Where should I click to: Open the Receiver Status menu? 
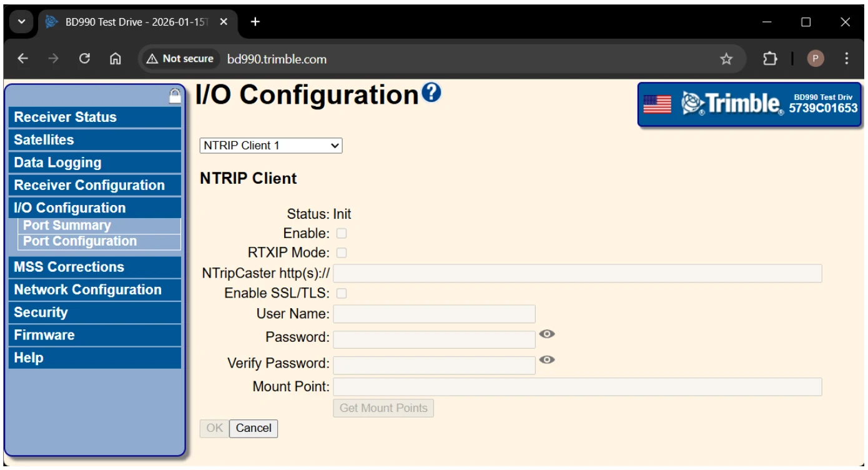(x=95, y=117)
